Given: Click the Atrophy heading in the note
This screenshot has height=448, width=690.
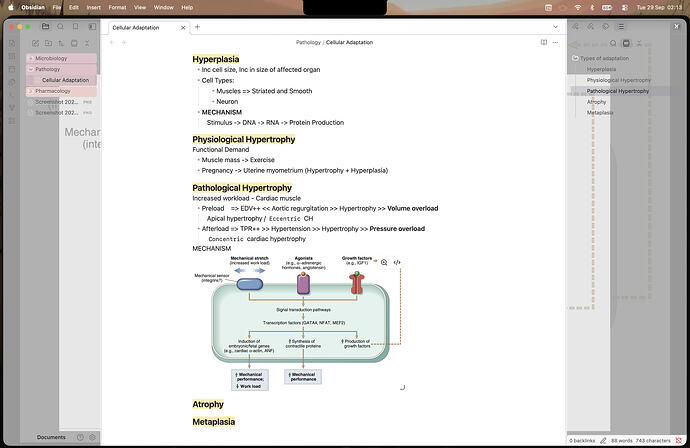Looking at the screenshot, I should tap(208, 404).
